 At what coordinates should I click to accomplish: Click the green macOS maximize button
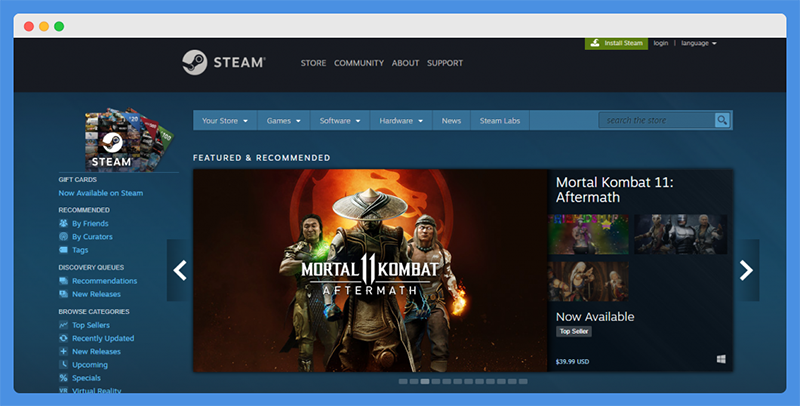59,27
